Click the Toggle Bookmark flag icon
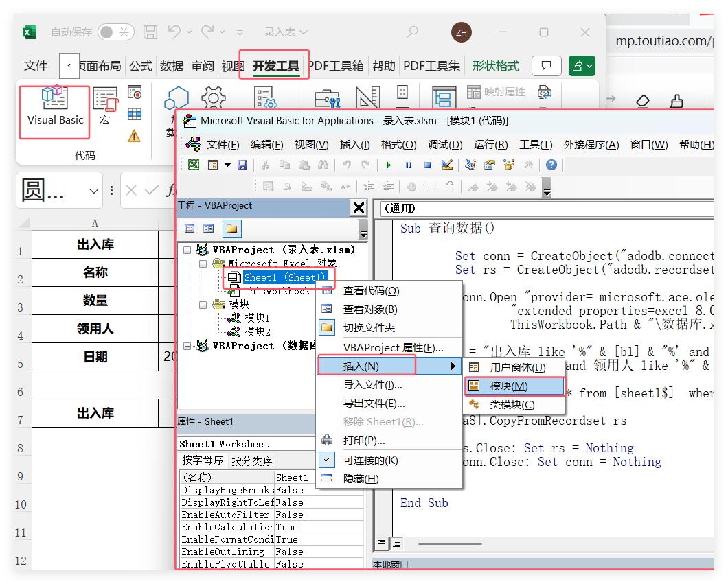728x584 pixels. (473, 187)
